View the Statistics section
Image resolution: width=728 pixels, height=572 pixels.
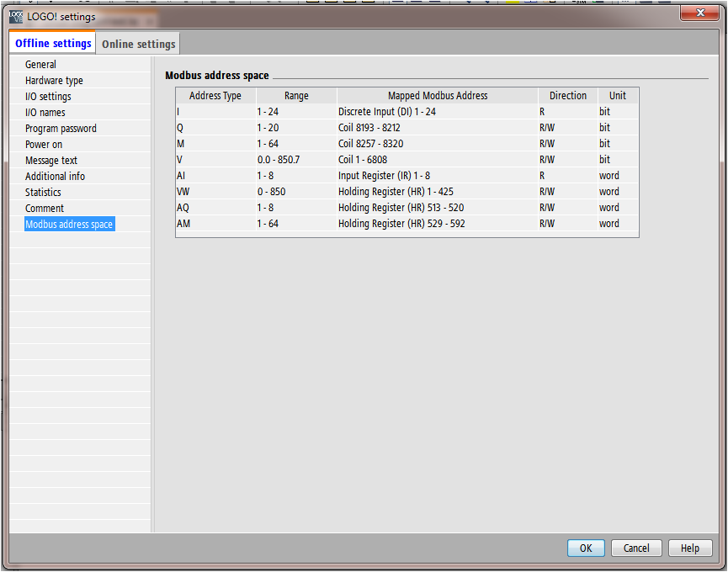pos(43,193)
